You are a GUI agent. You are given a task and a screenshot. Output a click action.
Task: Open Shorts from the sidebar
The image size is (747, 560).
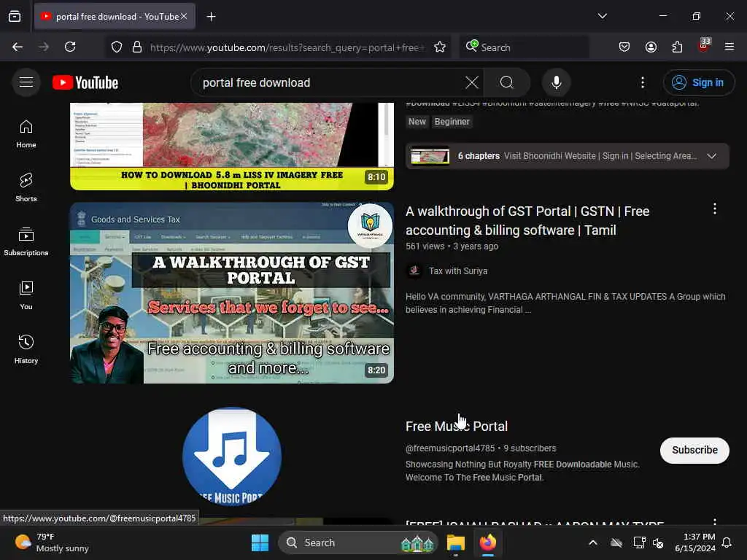click(x=26, y=187)
